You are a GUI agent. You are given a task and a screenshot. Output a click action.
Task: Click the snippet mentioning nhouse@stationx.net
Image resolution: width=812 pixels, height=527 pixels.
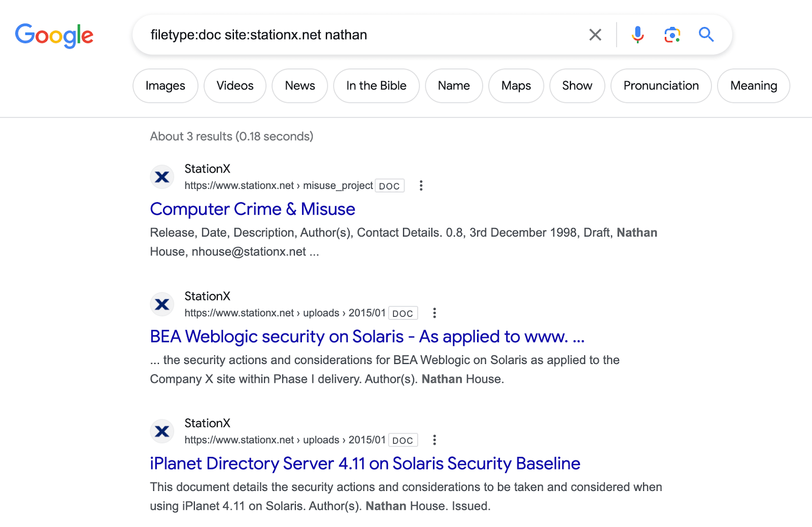tap(403, 242)
